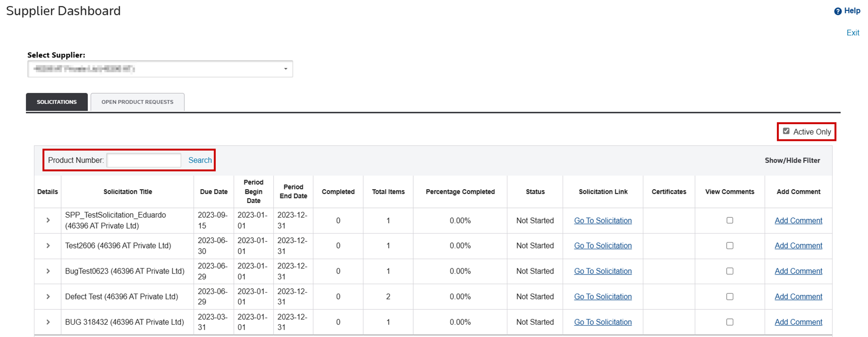Expand details for Defect Test row
This screenshot has height=337, width=868.
pyautogui.click(x=48, y=297)
